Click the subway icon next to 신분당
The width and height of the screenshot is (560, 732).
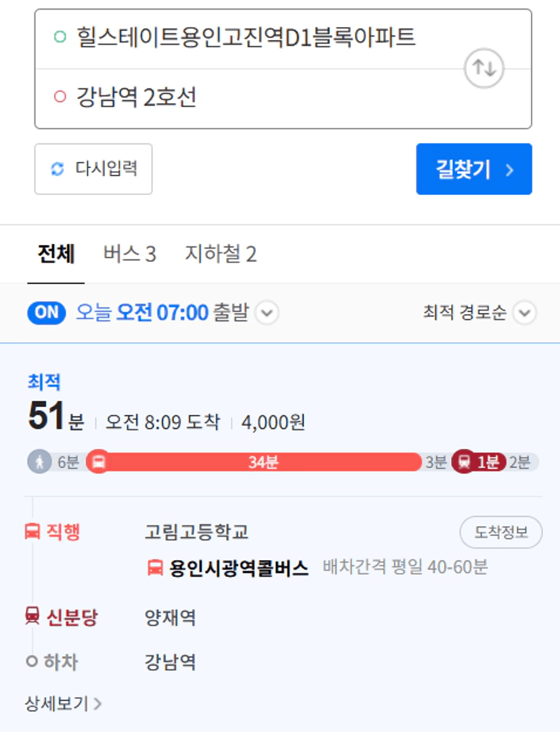click(x=32, y=616)
